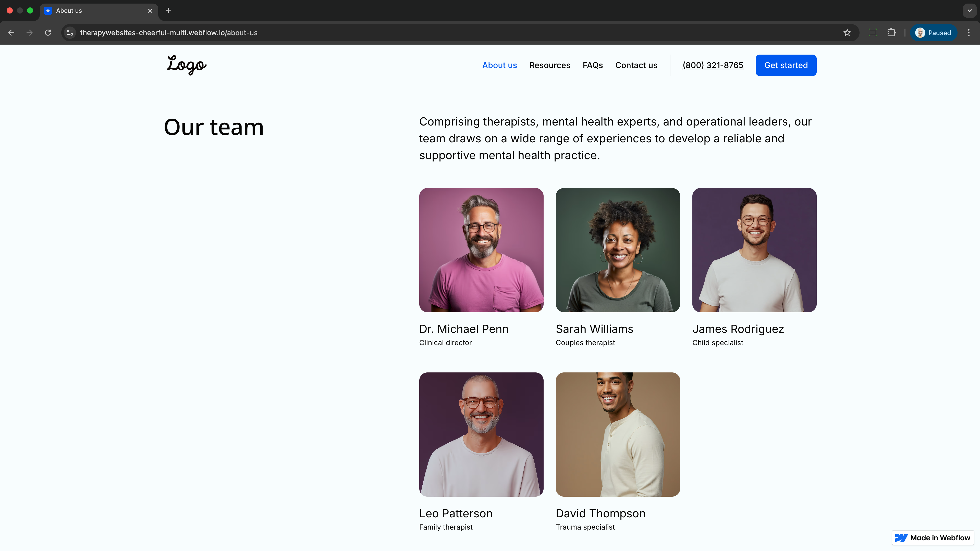
Task: Click Sarah Williams portrait photo
Action: click(x=617, y=250)
